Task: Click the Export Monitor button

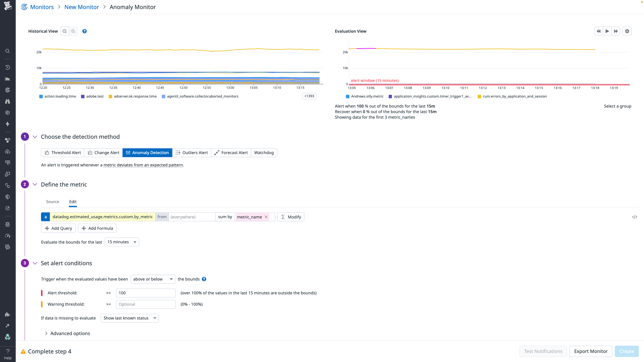Action: (x=590, y=351)
